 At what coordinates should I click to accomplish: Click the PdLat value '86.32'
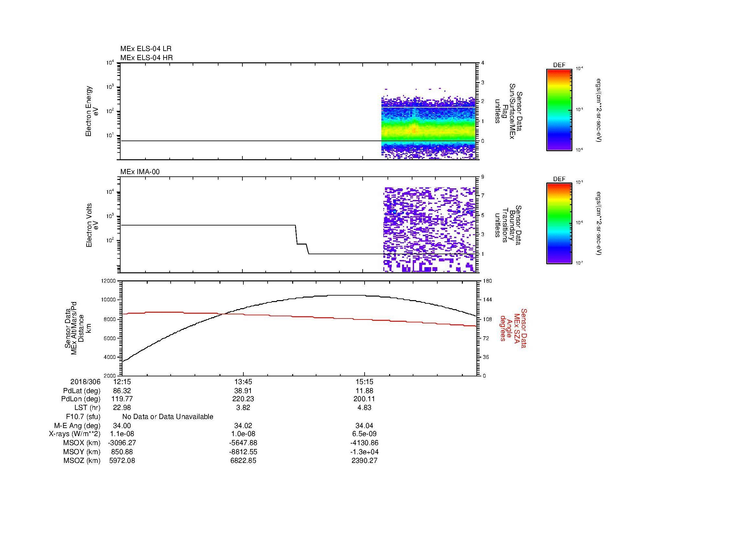point(122,391)
